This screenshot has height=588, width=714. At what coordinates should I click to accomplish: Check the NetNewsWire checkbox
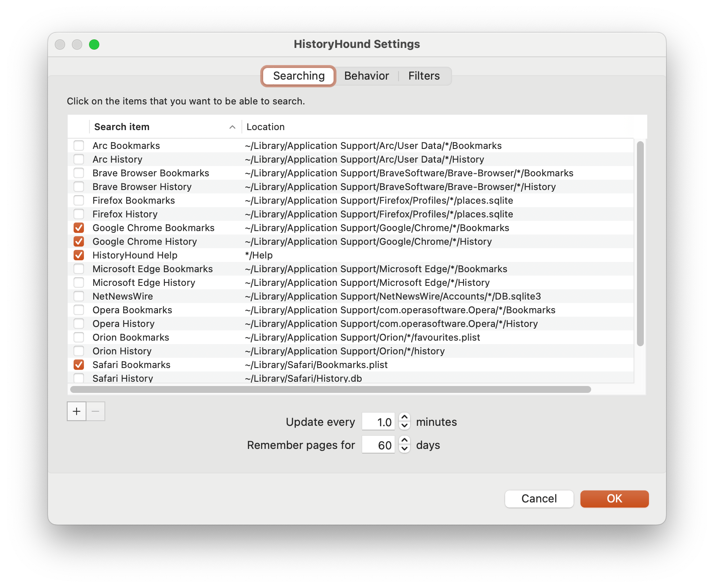[79, 296]
